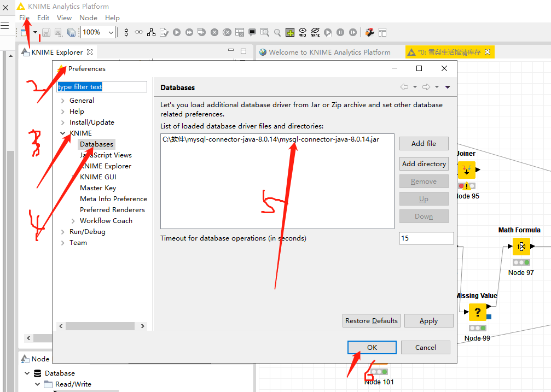Click the open first out-port view icon

(265, 33)
